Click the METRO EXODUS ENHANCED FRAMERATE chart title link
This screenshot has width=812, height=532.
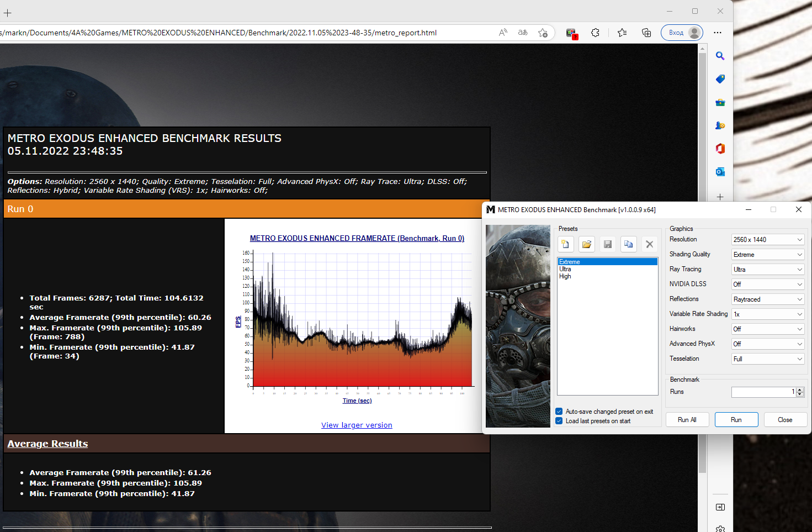[x=357, y=239]
